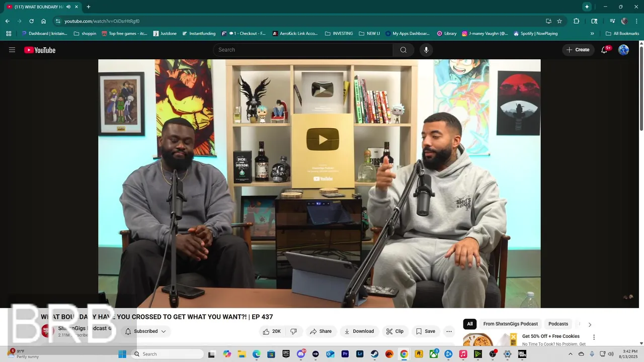
Task: Select From ShxtsnGigs Podcast chip
Action: tap(511, 324)
